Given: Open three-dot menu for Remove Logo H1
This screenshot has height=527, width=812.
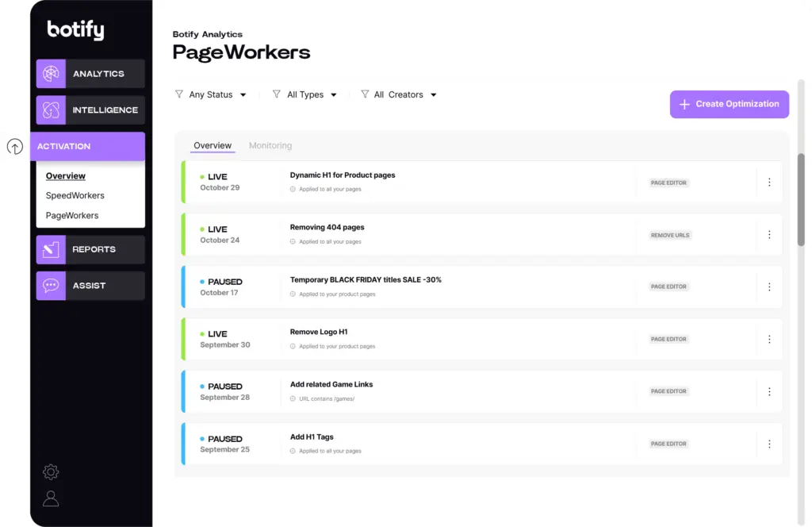Looking at the screenshot, I should (x=769, y=340).
